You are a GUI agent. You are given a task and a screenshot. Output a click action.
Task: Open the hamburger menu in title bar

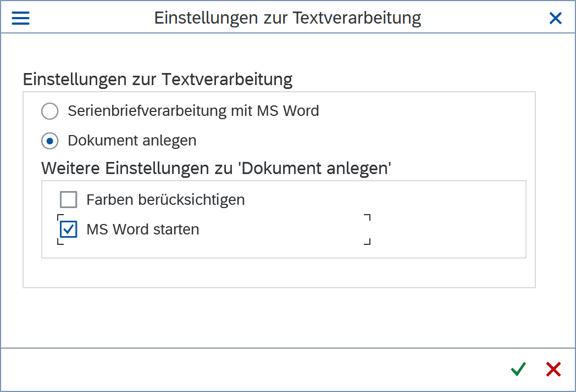pyautogui.click(x=20, y=18)
